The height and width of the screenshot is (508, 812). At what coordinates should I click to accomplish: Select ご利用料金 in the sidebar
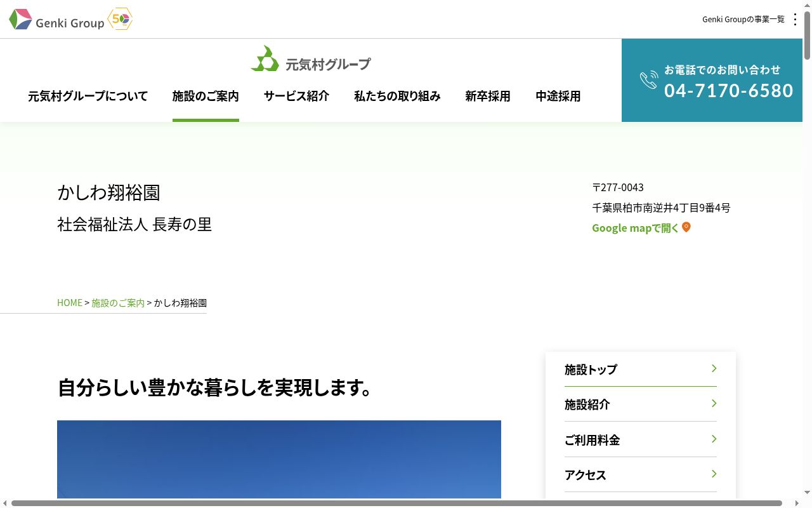coord(641,439)
